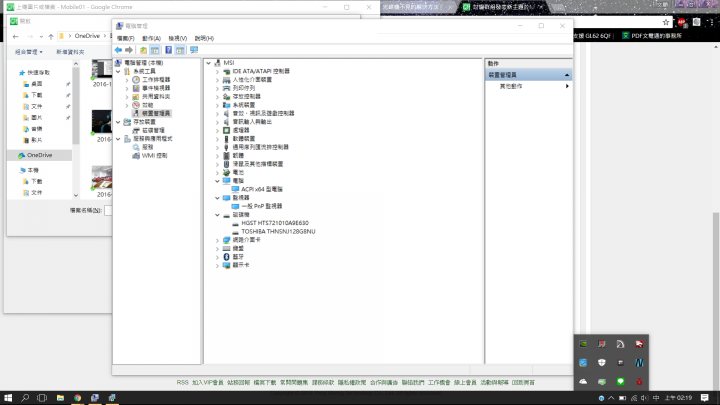Click the blue N icon in tray overflow
Viewport: 720px width, 405px height.
[x=639, y=363]
